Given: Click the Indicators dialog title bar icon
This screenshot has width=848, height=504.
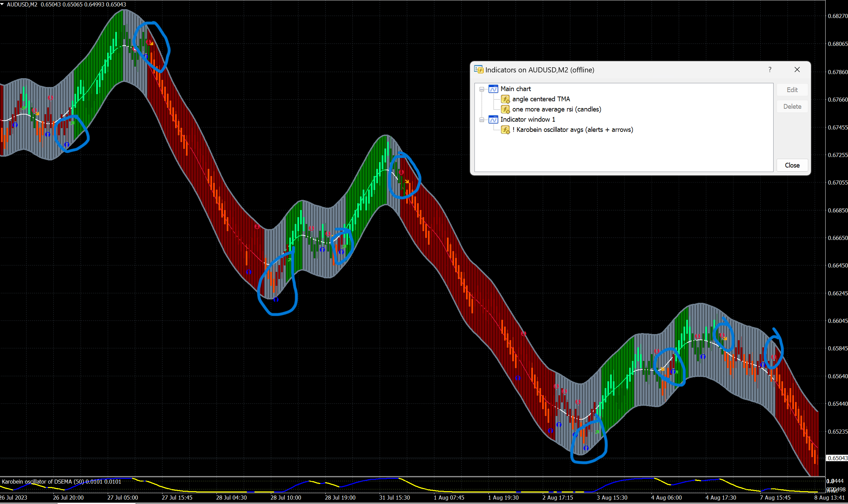Looking at the screenshot, I should tap(479, 70).
